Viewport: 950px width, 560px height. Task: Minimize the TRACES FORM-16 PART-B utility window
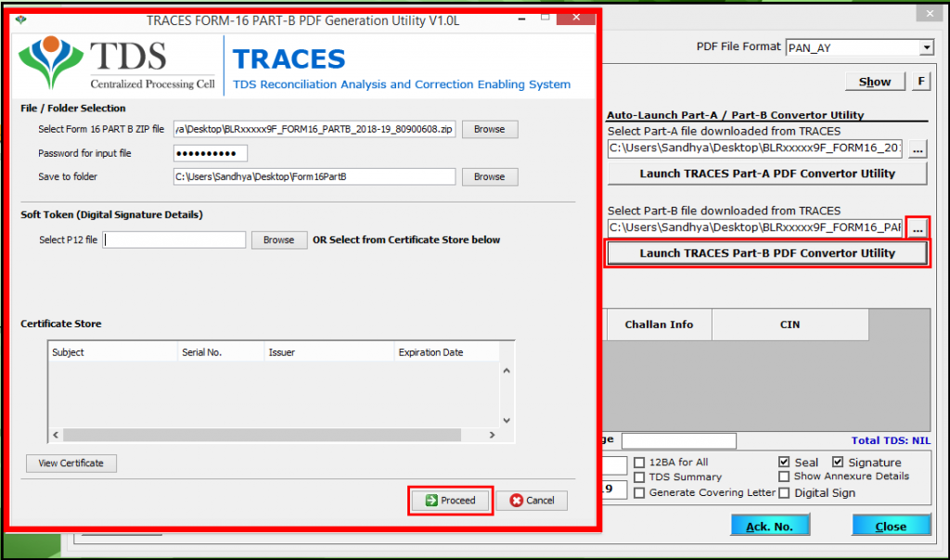tap(521, 19)
